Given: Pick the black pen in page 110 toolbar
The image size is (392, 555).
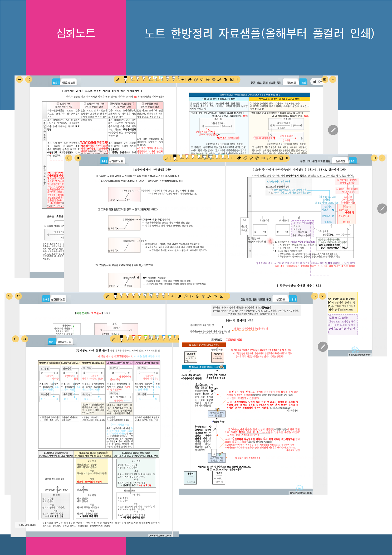Looking at the screenshot, I should 115,296.
